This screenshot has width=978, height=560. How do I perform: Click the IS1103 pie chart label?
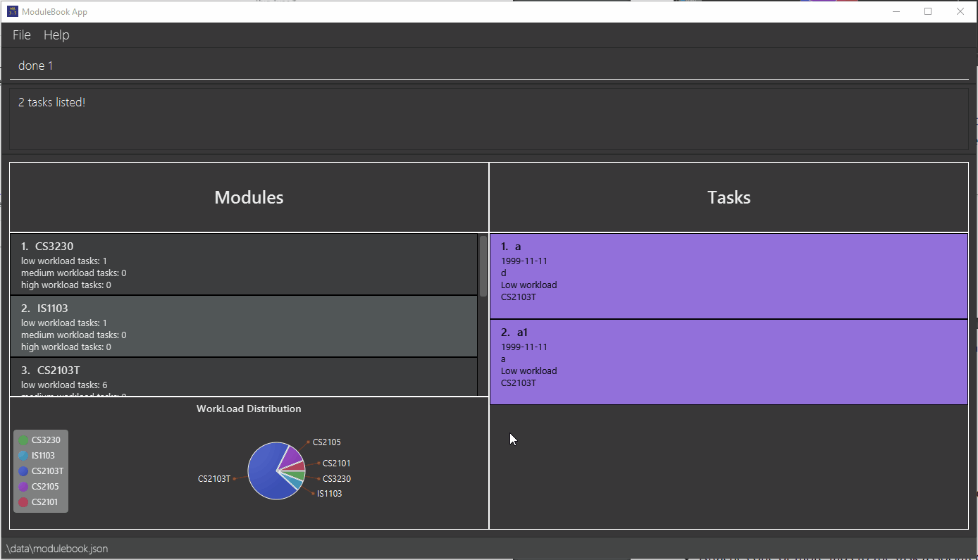click(x=329, y=494)
